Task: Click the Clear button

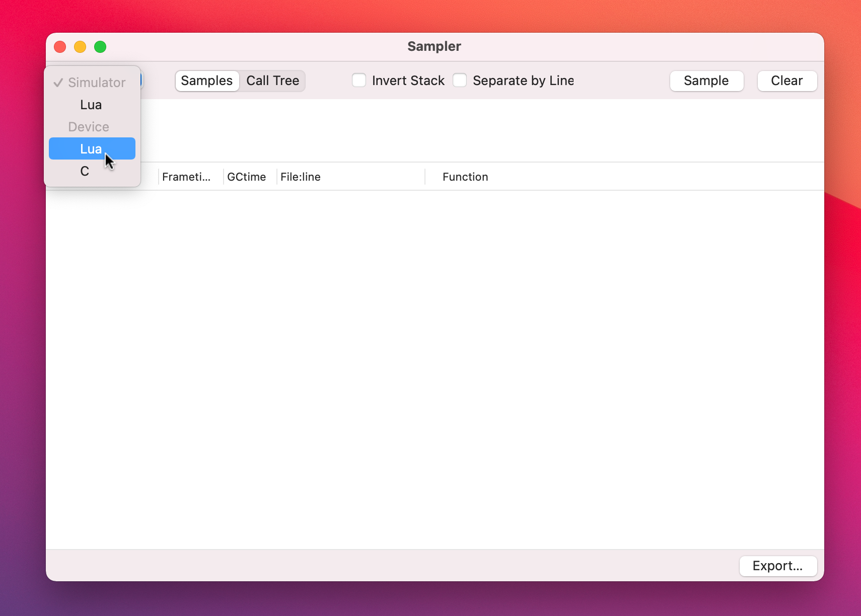Action: pyautogui.click(x=787, y=81)
